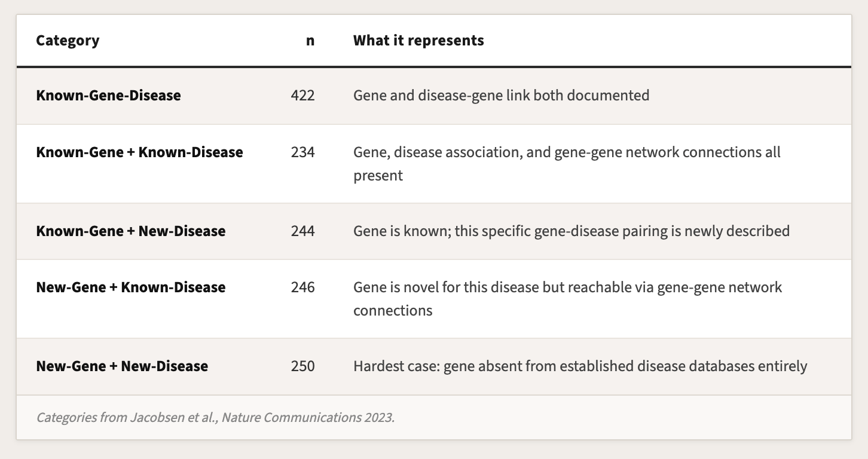Click the "Category" column header
868x459 pixels.
pos(68,41)
